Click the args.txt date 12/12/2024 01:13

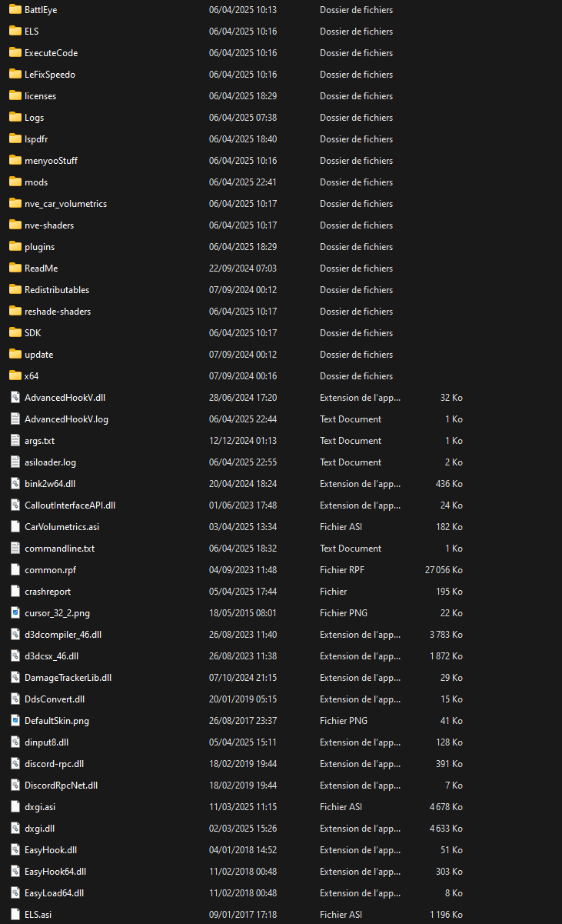click(243, 441)
